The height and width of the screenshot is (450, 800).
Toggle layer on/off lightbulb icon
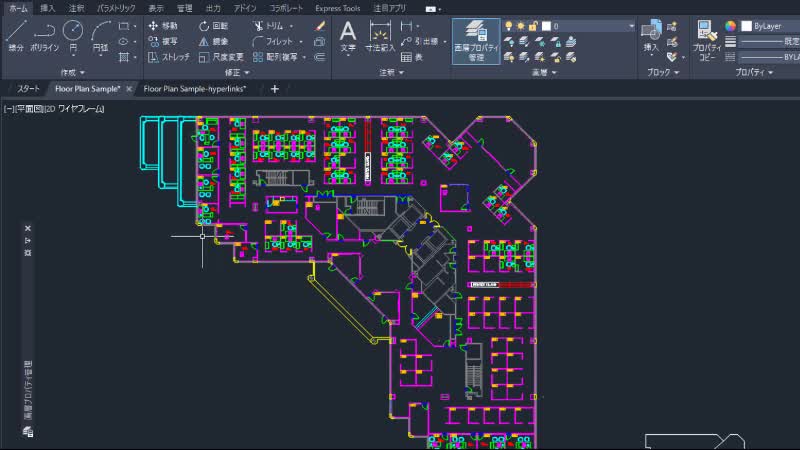pyautogui.click(x=509, y=26)
